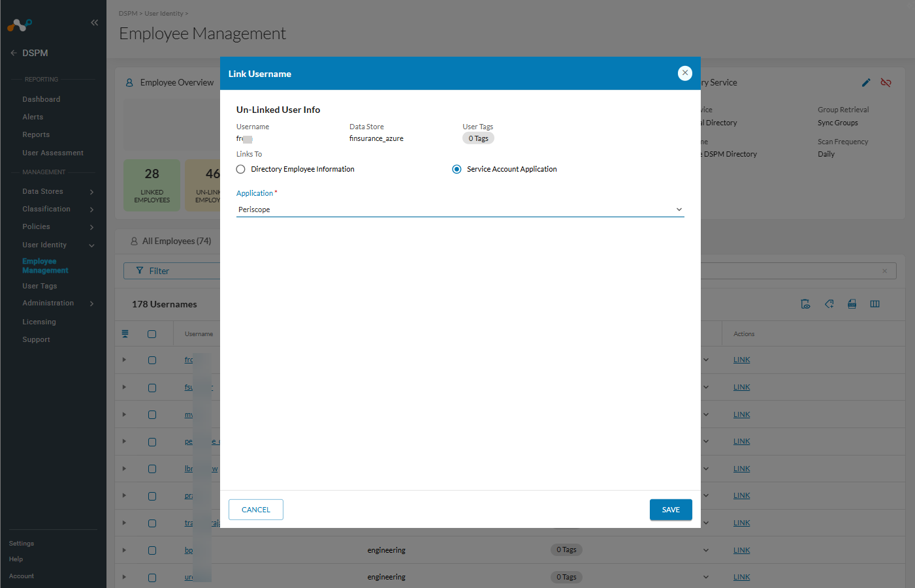Click the Employee Overview person icon
Image resolution: width=915 pixels, height=588 pixels.
tap(129, 83)
